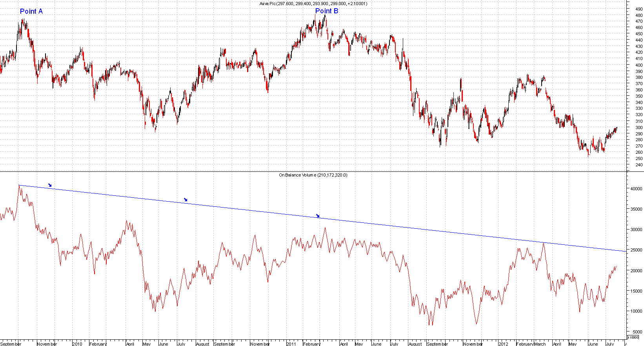Viewport: 644px width, 346px height.
Task: Click the March label on the time axis
Action: pos(540,344)
